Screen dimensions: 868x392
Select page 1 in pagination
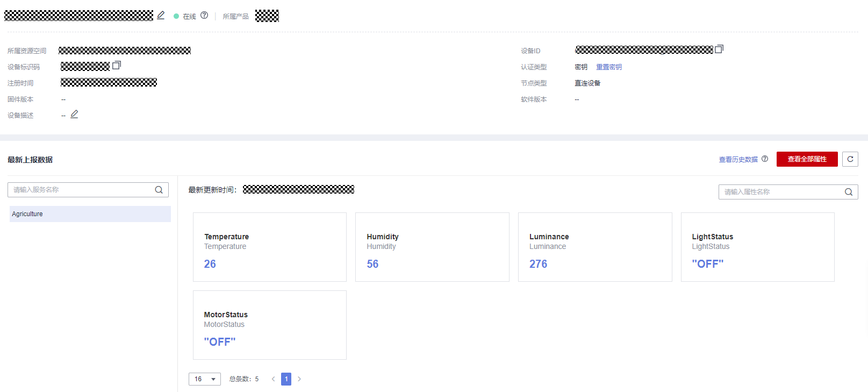point(286,379)
